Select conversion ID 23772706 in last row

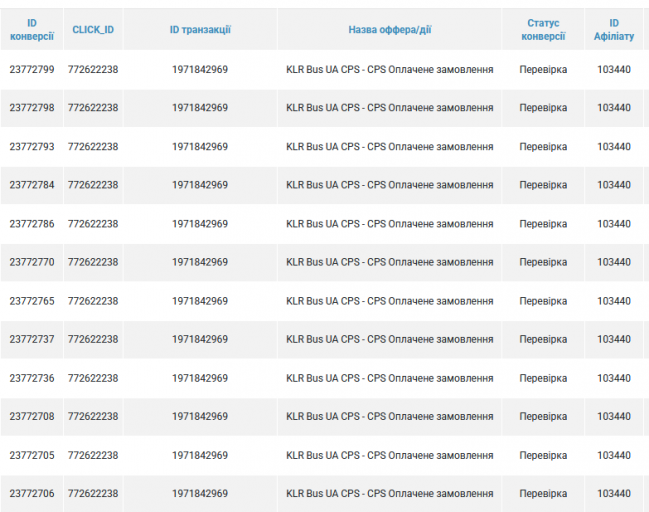[32, 493]
